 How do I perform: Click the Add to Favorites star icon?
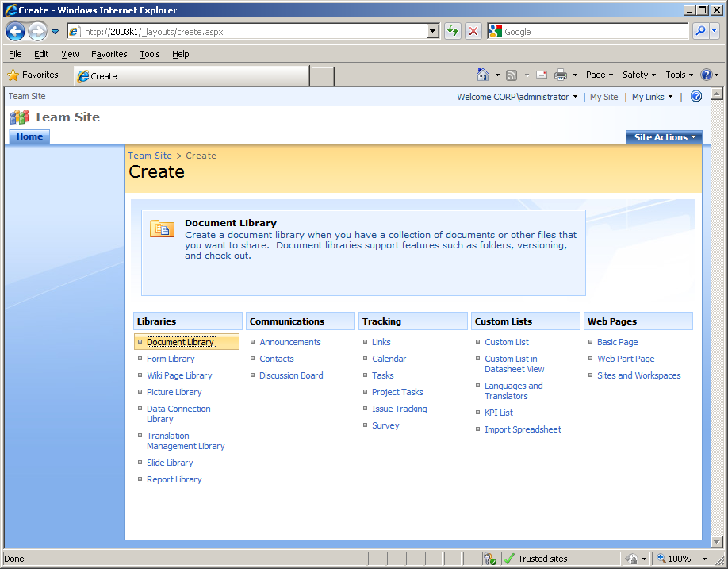pyautogui.click(x=14, y=75)
